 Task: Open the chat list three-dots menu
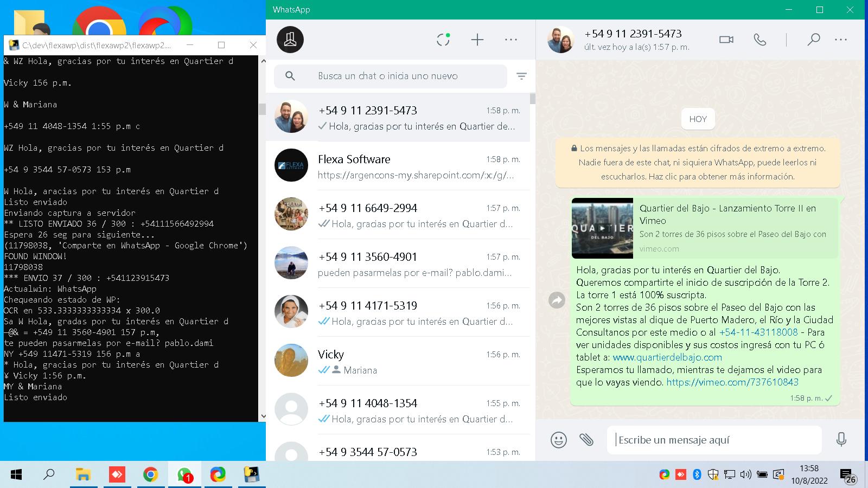pyautogui.click(x=511, y=40)
